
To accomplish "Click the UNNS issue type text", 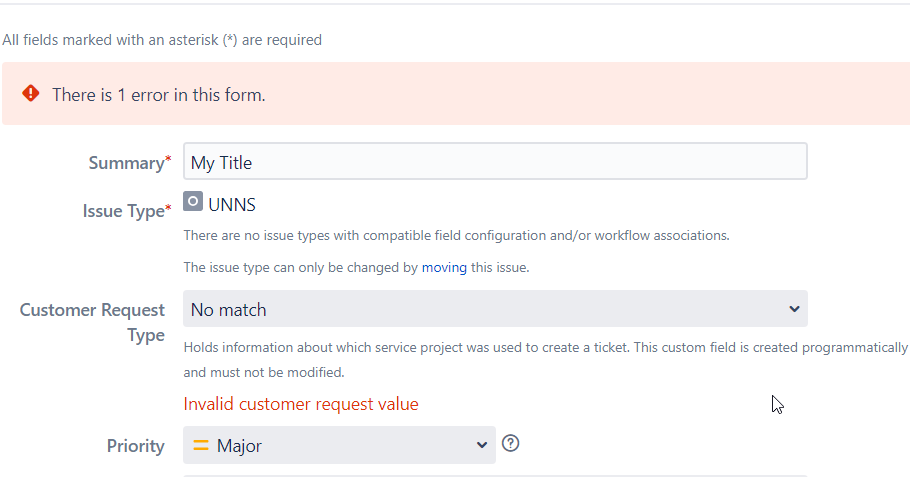I will [x=232, y=204].
